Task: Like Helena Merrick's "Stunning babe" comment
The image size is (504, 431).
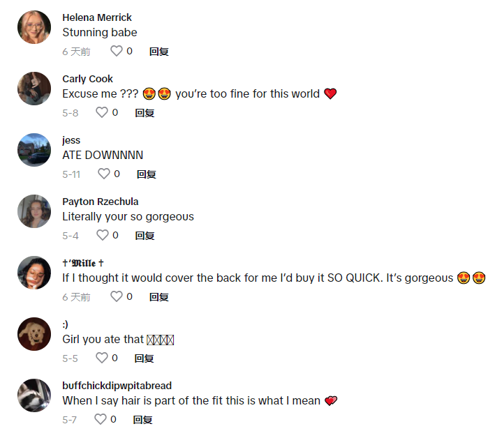Action: click(x=117, y=51)
